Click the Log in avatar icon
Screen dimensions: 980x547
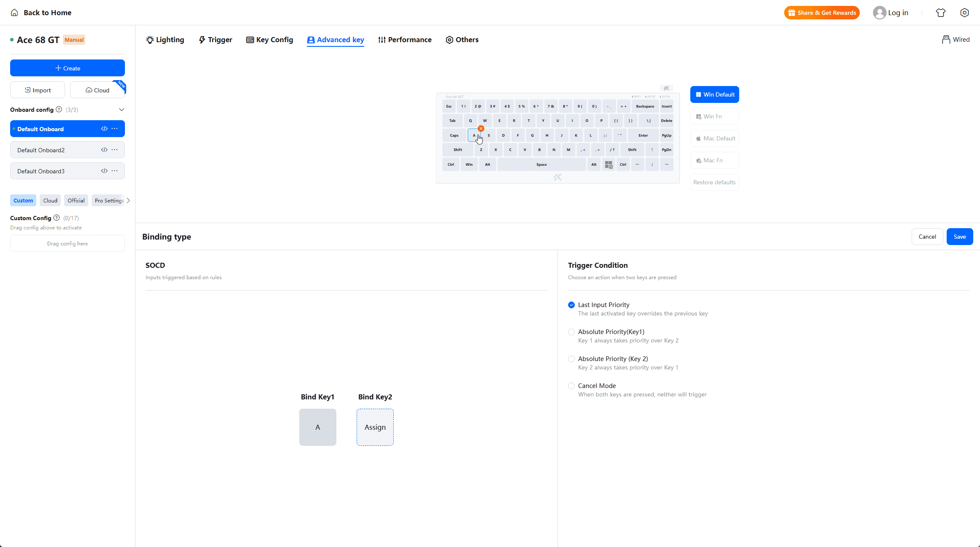[880, 13]
